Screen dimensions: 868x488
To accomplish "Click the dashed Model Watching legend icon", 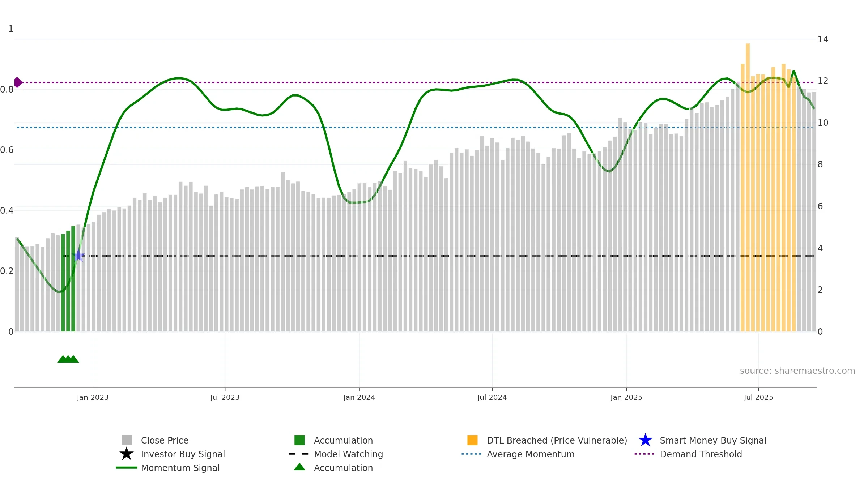I will coord(299,454).
